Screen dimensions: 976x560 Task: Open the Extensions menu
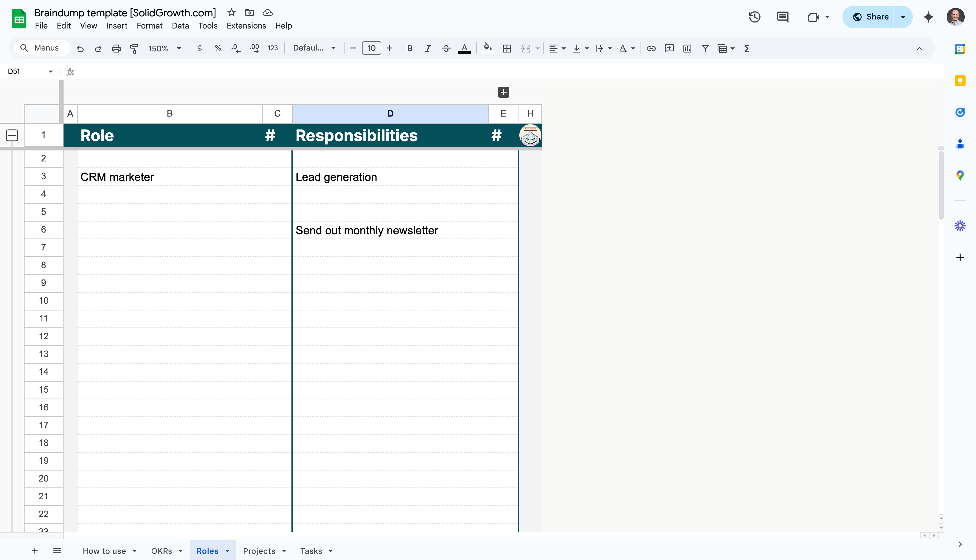point(246,26)
